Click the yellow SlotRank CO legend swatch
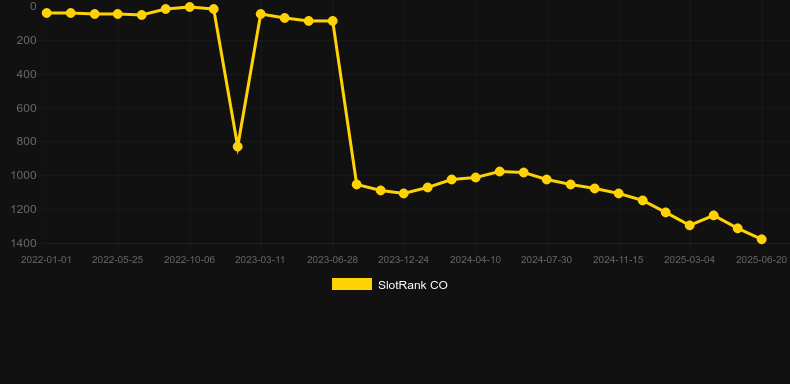The image size is (790, 384). click(x=352, y=284)
